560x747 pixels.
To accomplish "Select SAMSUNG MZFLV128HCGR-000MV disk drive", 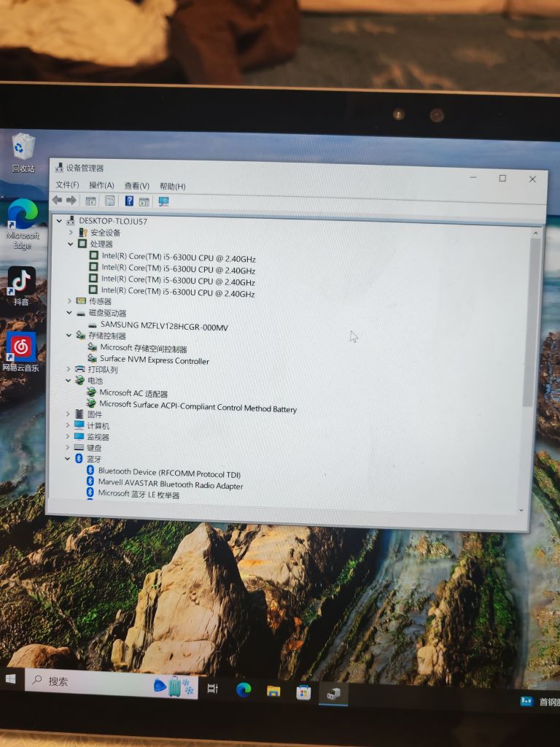I will coord(163,326).
